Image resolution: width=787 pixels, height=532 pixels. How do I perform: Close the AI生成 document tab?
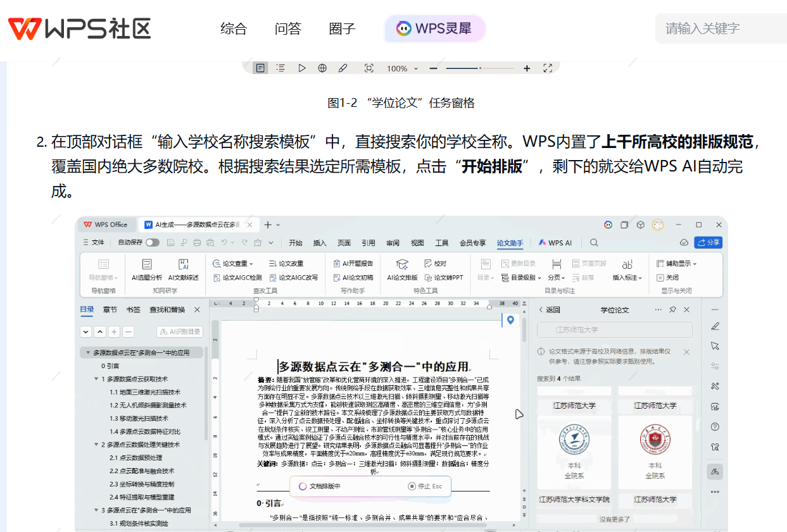coord(250,225)
